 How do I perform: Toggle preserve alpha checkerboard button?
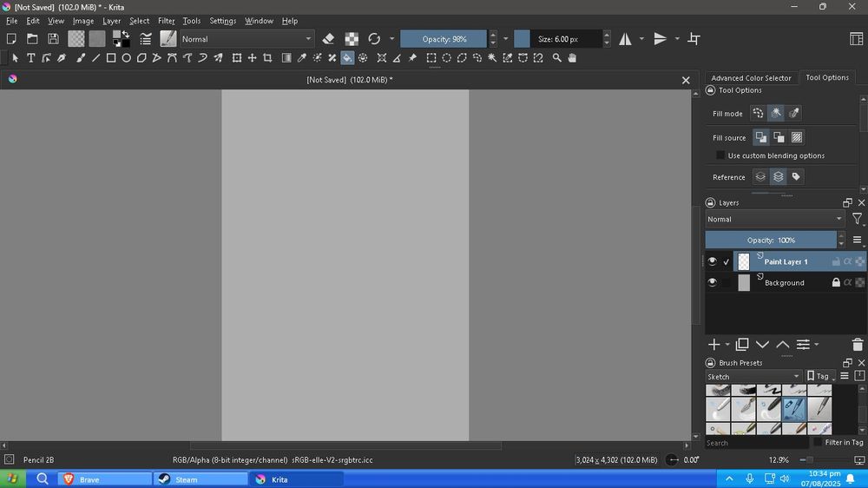pyautogui.click(x=352, y=39)
